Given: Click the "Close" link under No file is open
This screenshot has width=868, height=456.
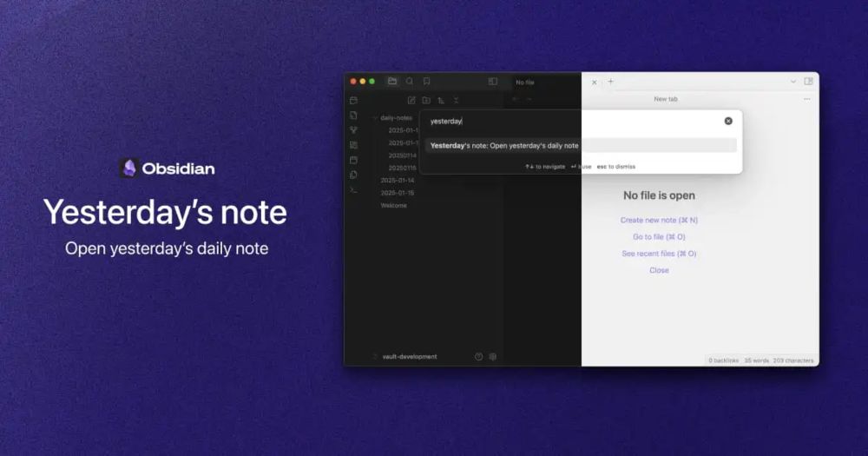Looking at the screenshot, I should 659,270.
